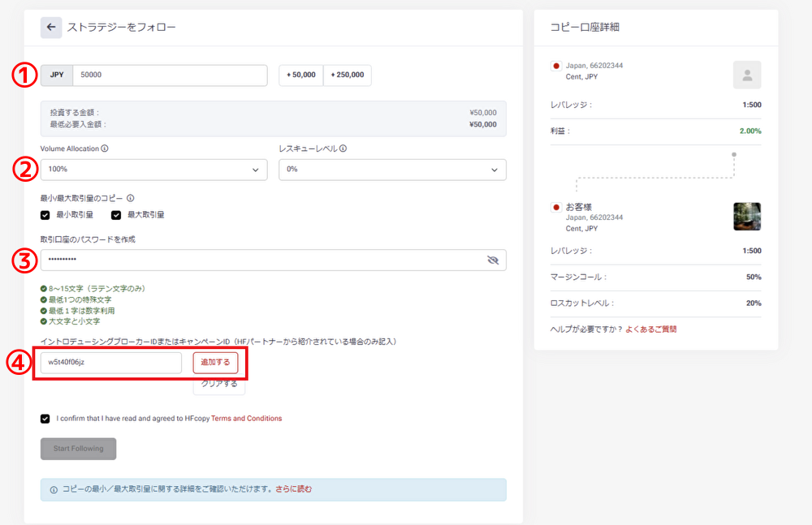This screenshot has width=812, height=525.
Task: Click the レスキューレベル info icon
Action: click(x=343, y=148)
